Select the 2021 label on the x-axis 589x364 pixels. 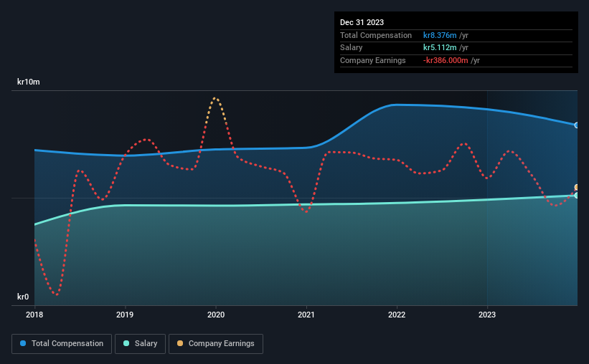(306, 315)
